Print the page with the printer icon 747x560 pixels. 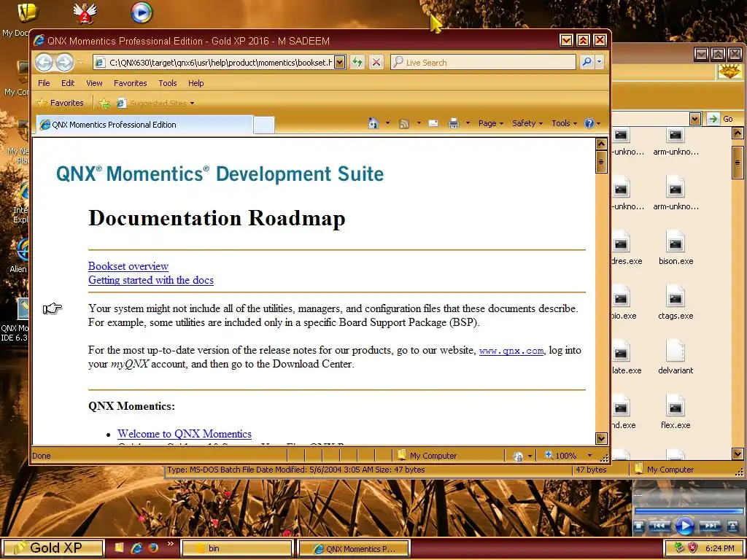[454, 123]
